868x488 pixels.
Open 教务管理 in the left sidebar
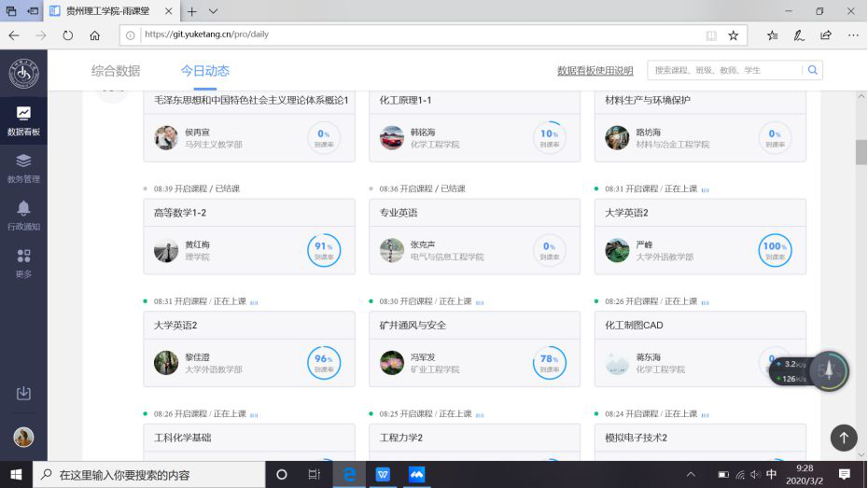23,167
